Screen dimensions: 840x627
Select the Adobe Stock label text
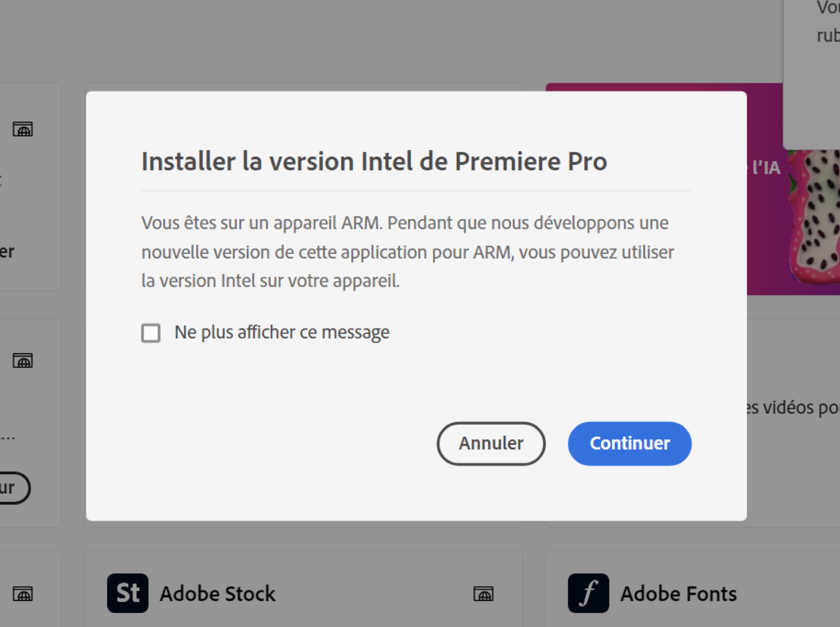point(218,594)
